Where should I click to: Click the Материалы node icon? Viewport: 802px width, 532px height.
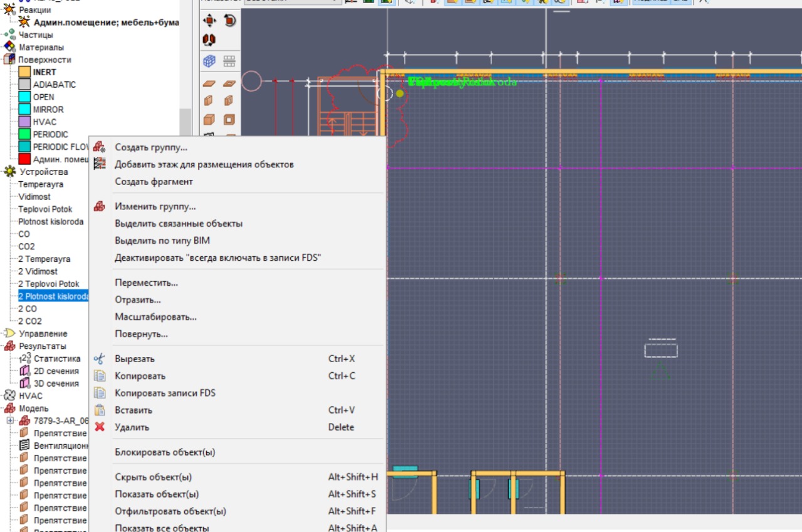click(9, 47)
